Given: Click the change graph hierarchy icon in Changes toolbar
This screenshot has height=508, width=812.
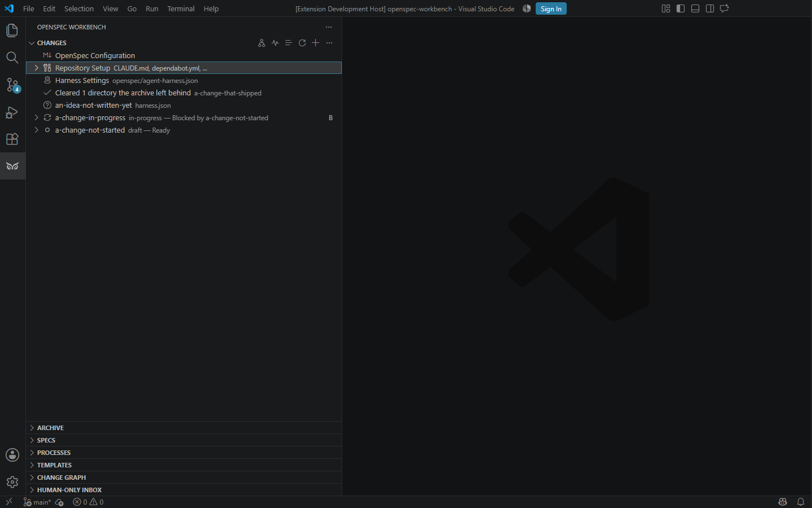Looking at the screenshot, I should (x=262, y=43).
